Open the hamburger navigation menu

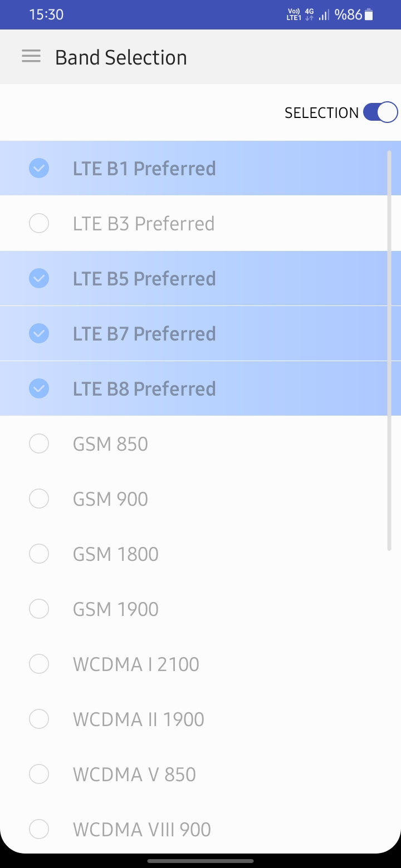[x=31, y=56]
